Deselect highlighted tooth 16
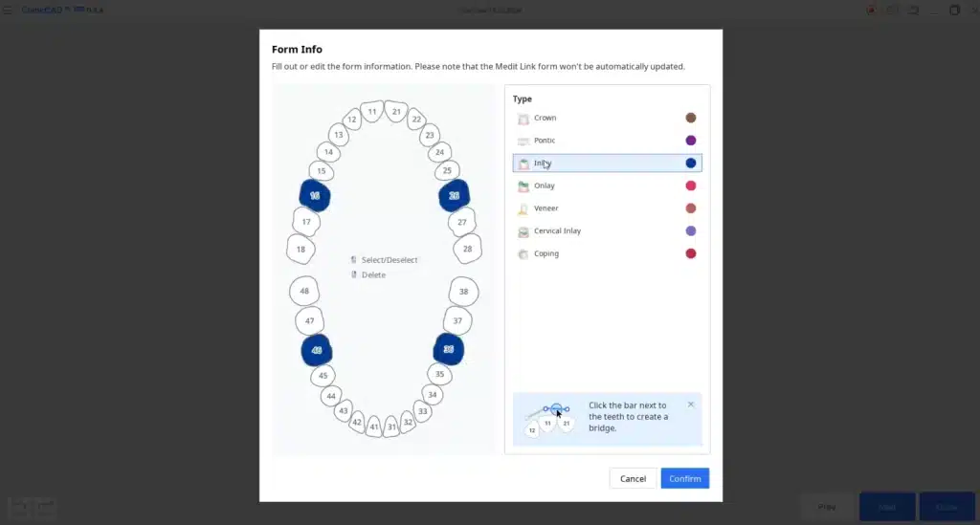The height and width of the screenshot is (525, 980). click(314, 196)
